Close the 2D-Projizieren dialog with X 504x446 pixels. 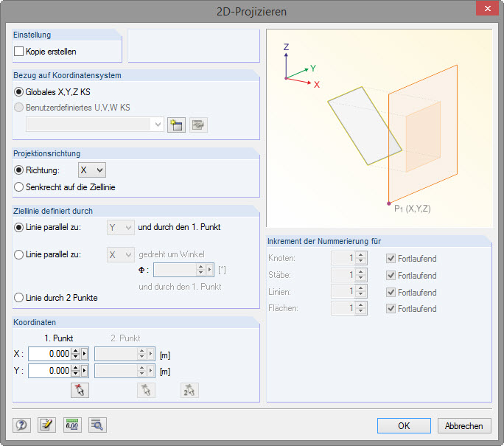coord(487,8)
